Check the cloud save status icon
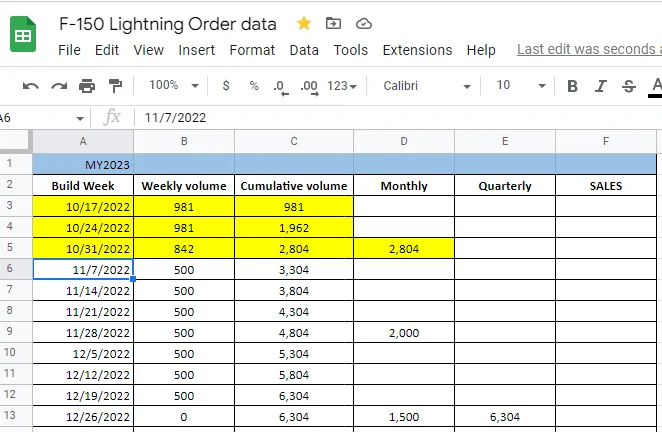This screenshot has height=432, width=662. point(363,23)
